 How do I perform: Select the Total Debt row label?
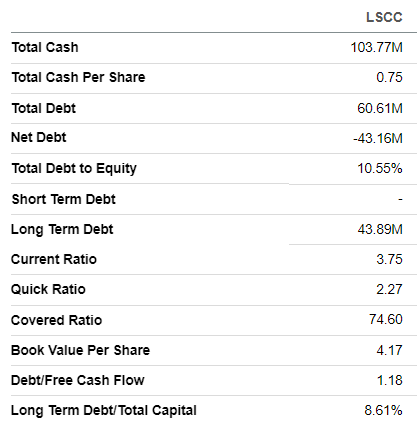pyautogui.click(x=44, y=108)
